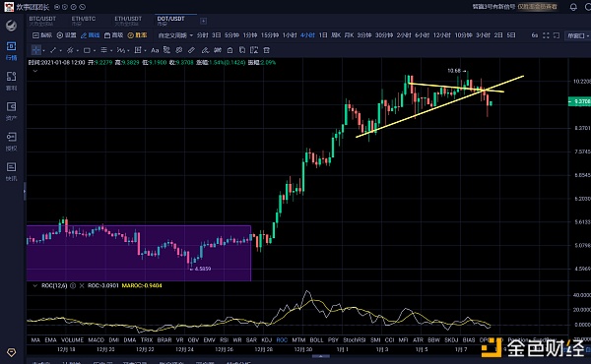The height and width of the screenshot is (364, 591).
Task: Open the custom period dropdown
Action: [x=175, y=35]
